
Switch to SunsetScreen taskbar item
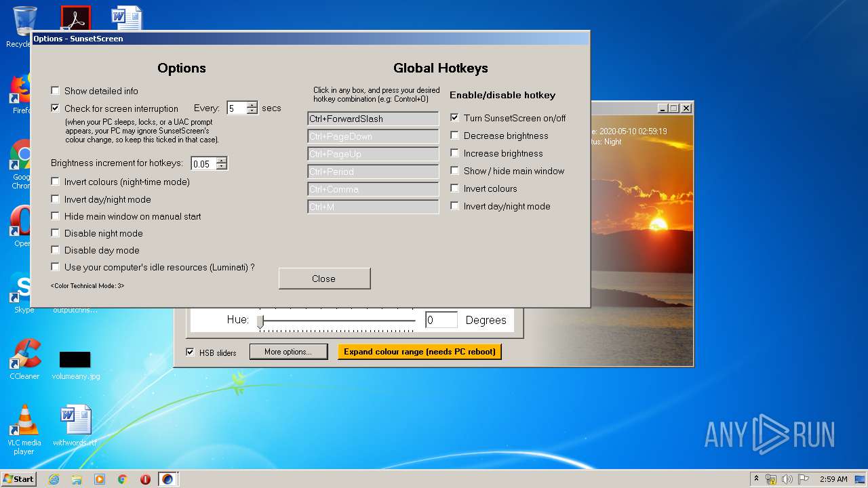point(167,479)
